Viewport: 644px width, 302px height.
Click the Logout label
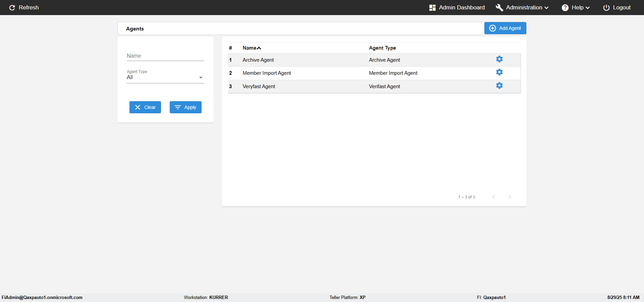pos(622,7)
